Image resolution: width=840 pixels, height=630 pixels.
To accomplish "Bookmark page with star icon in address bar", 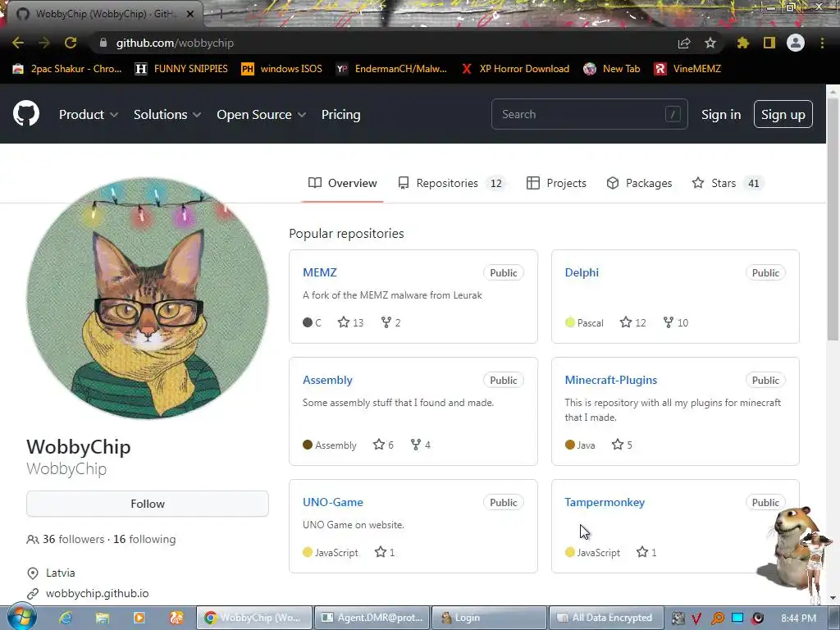I will [x=710, y=43].
